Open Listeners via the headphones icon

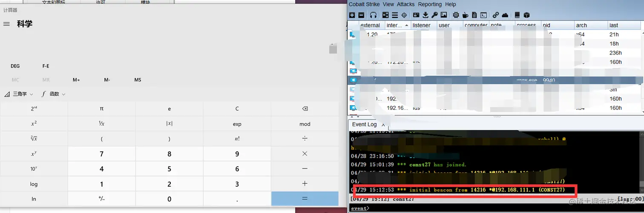coord(373,15)
